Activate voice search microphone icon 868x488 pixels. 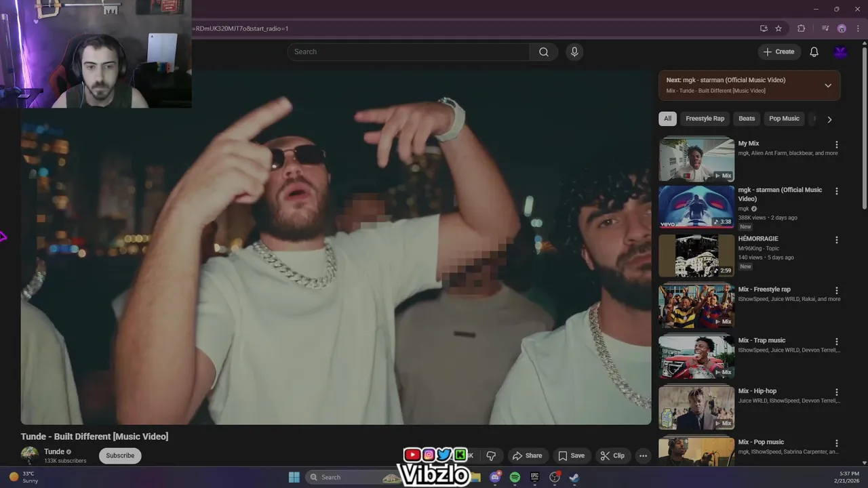click(x=574, y=52)
